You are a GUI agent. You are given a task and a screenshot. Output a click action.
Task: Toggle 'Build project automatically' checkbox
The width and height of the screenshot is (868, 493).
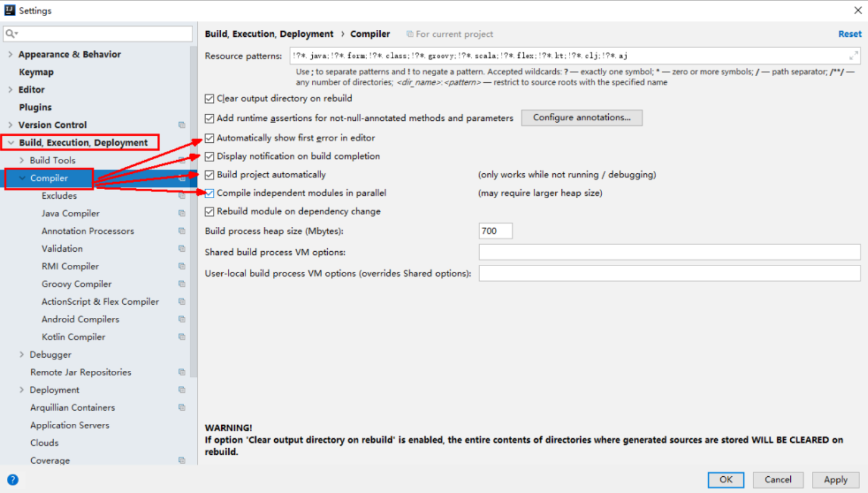[x=209, y=175]
